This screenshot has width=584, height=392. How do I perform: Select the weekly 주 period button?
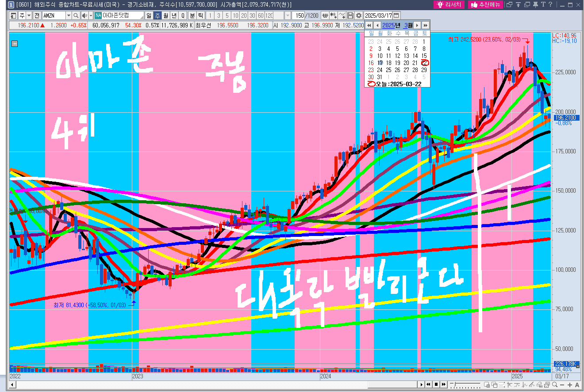point(157,15)
